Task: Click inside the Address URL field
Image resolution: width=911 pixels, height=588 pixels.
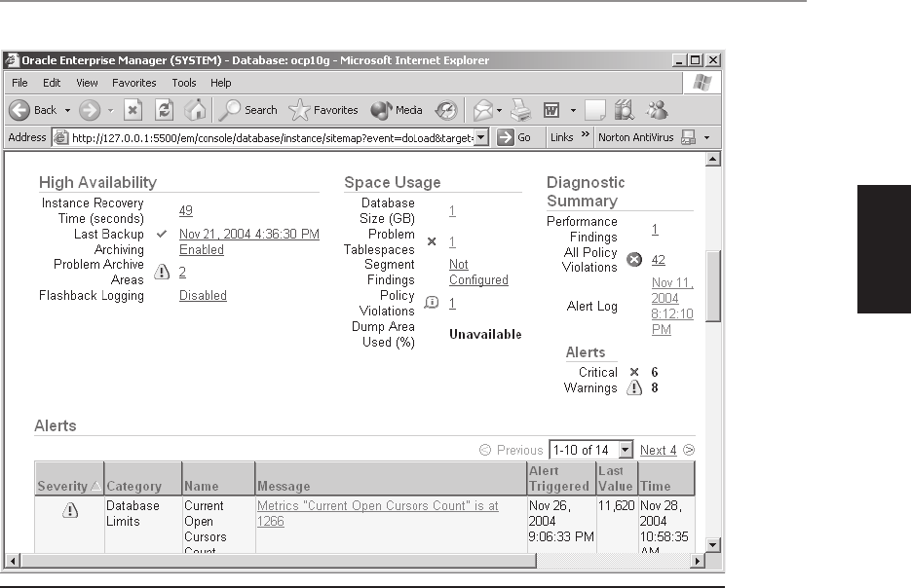Action: [x=272, y=138]
